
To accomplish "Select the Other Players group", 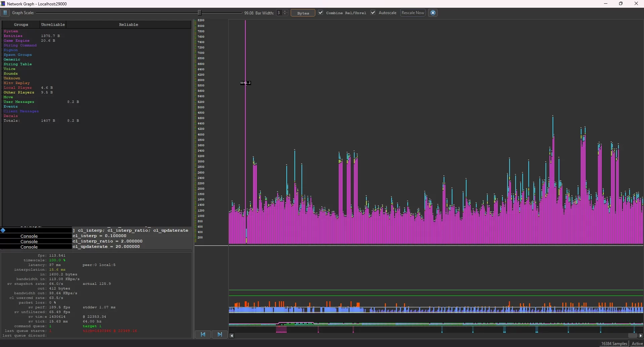I will coord(19,92).
